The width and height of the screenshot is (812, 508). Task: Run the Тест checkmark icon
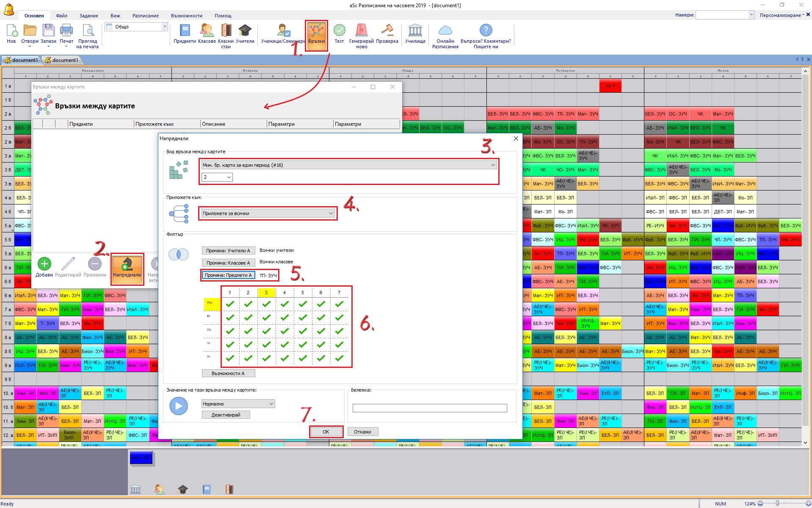pos(339,31)
